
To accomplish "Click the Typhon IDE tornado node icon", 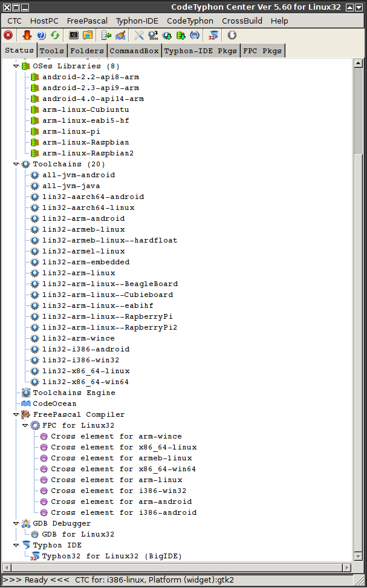I will tap(26, 545).
